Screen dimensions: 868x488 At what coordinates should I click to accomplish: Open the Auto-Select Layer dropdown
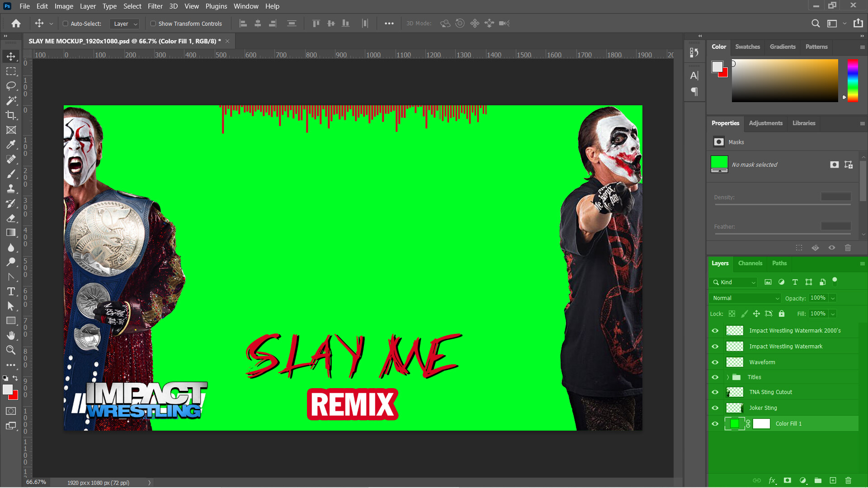pos(124,23)
